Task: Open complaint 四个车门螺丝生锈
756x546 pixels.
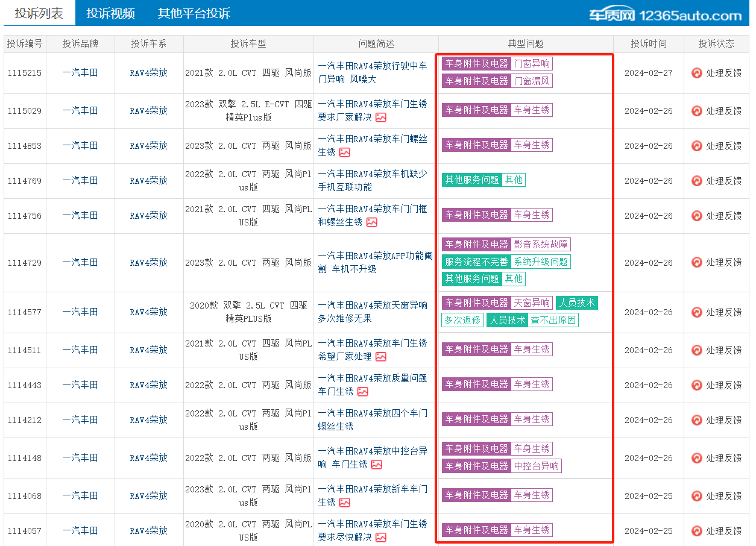Action: 373,420
